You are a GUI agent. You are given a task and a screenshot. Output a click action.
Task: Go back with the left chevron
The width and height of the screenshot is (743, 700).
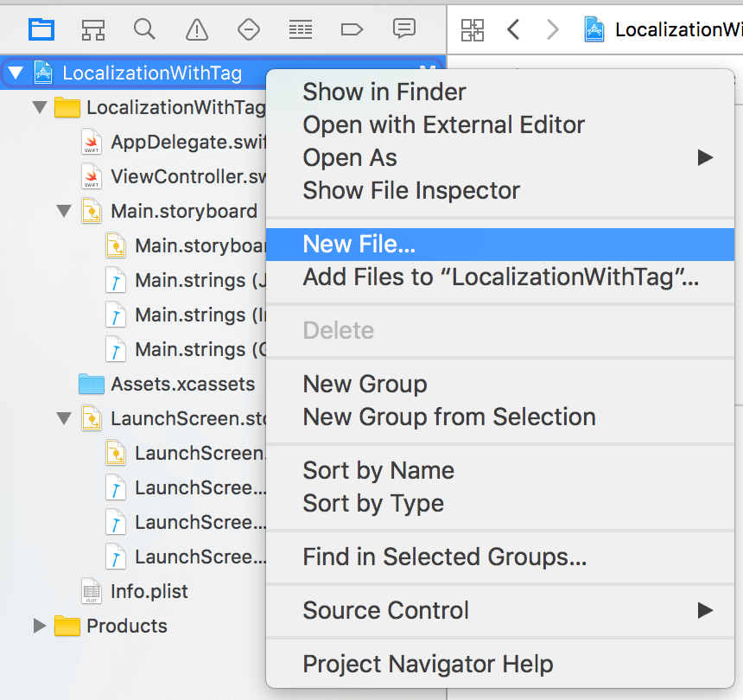(x=513, y=30)
